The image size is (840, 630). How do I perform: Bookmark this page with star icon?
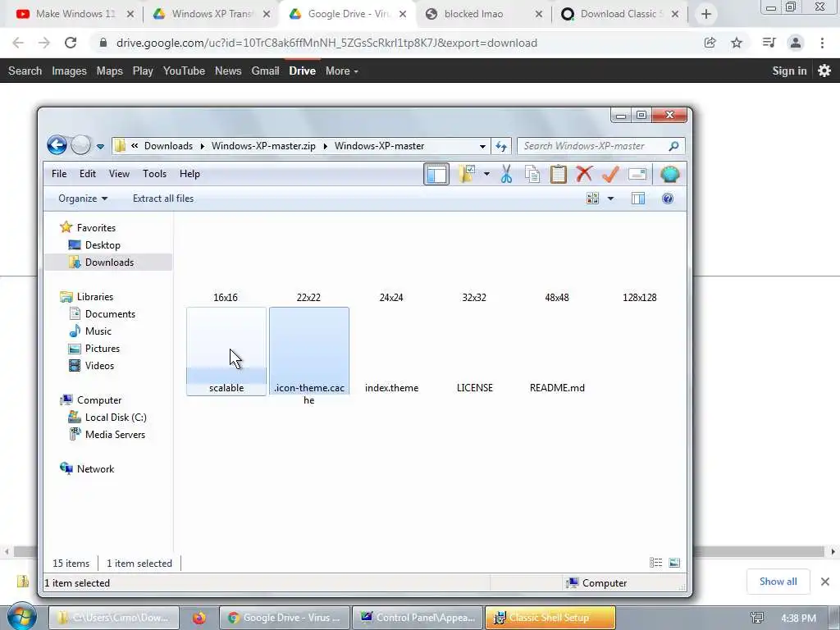737,43
